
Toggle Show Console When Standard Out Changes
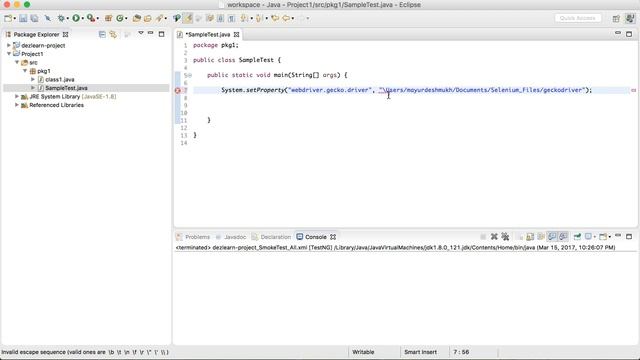click(552, 237)
